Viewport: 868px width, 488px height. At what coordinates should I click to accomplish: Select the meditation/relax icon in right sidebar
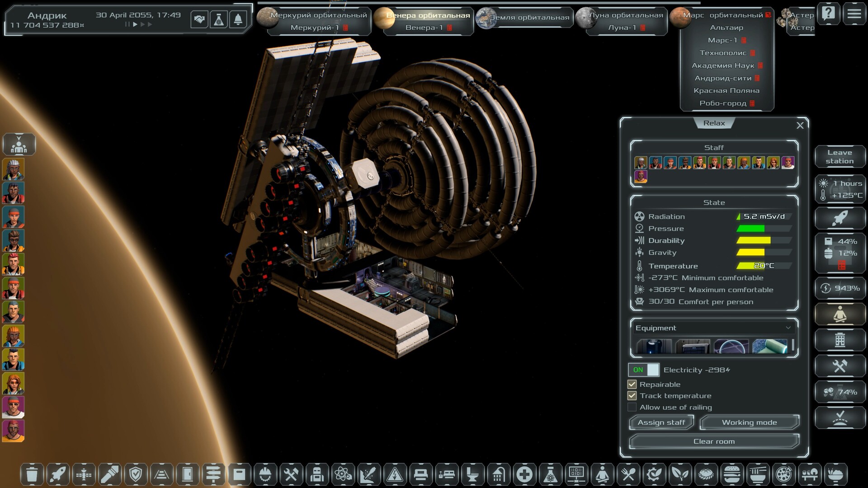(x=840, y=314)
